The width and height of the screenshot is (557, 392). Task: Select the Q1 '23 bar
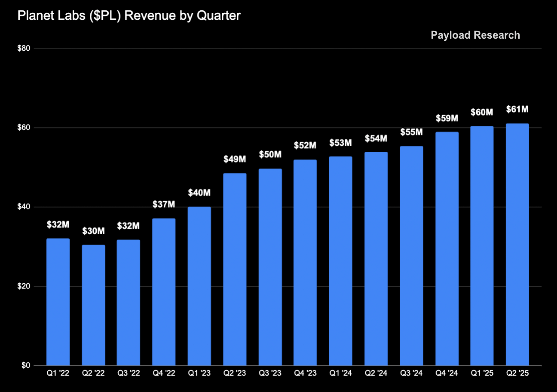199,286
